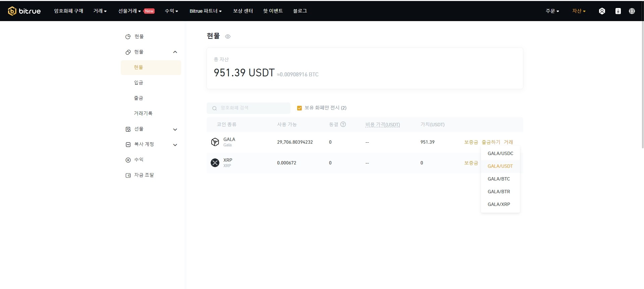Collapse the 현물 sidebar section
The image size is (644, 289).
pos(175,52)
